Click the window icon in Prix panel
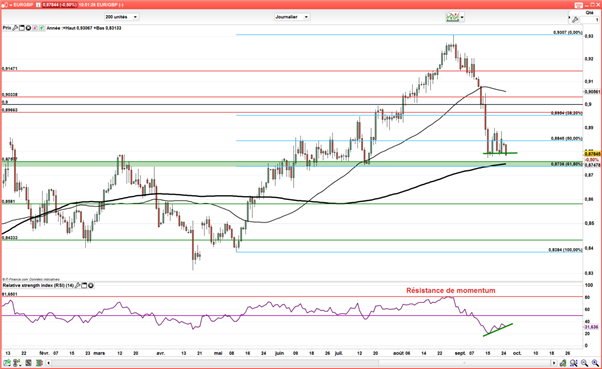 coord(22,28)
